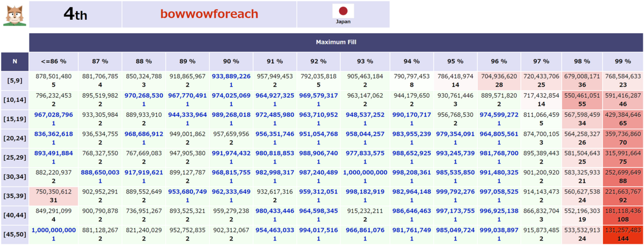Click the score 836,362,618 cell
The width and height of the screenshot is (644, 245).
(53, 138)
